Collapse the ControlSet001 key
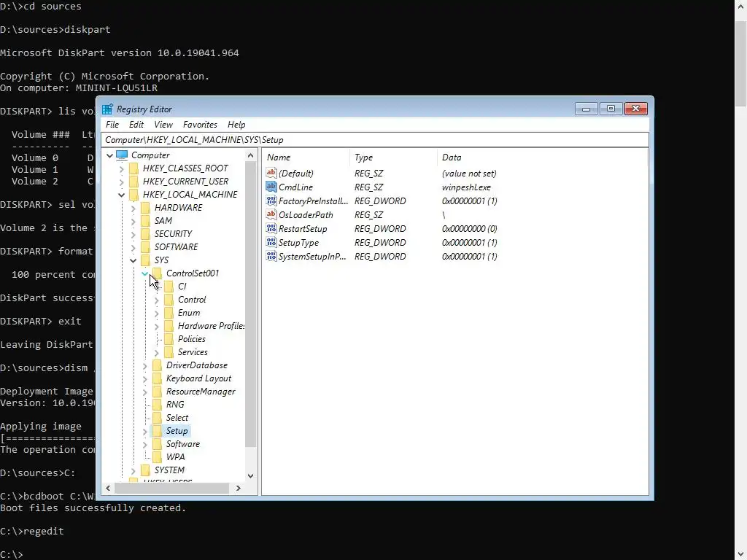 pos(145,273)
